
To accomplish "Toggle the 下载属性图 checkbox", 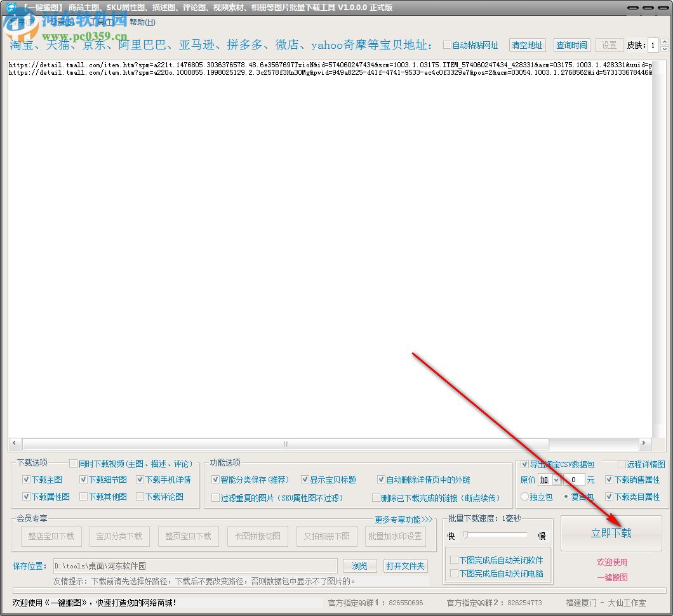I will [x=26, y=497].
